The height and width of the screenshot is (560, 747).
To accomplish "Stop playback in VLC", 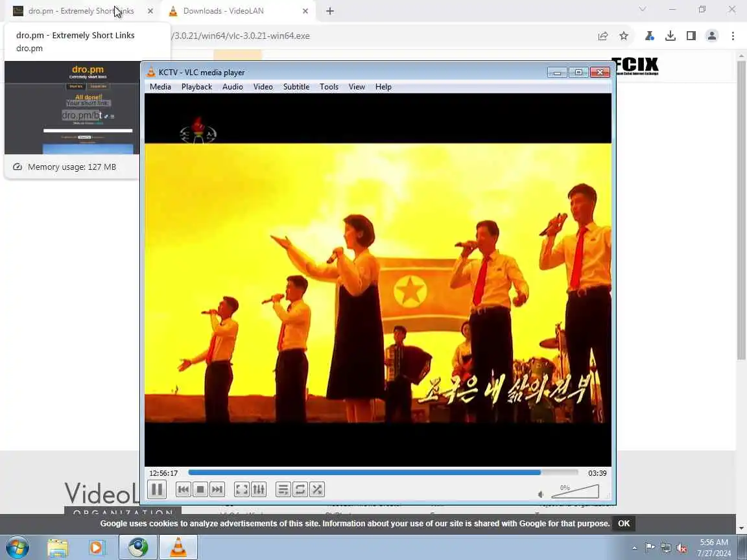I will [200, 489].
